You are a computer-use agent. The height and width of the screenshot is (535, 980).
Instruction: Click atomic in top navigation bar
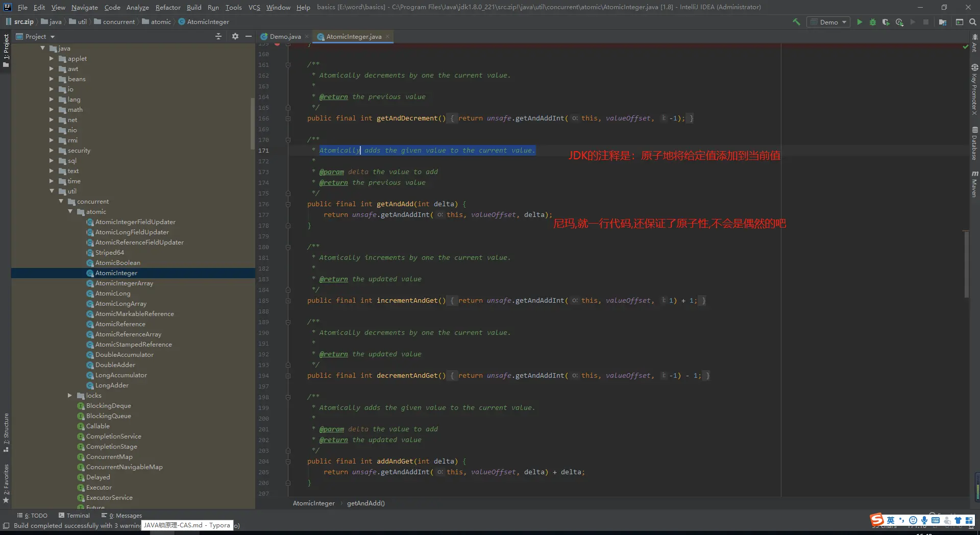[157, 21]
